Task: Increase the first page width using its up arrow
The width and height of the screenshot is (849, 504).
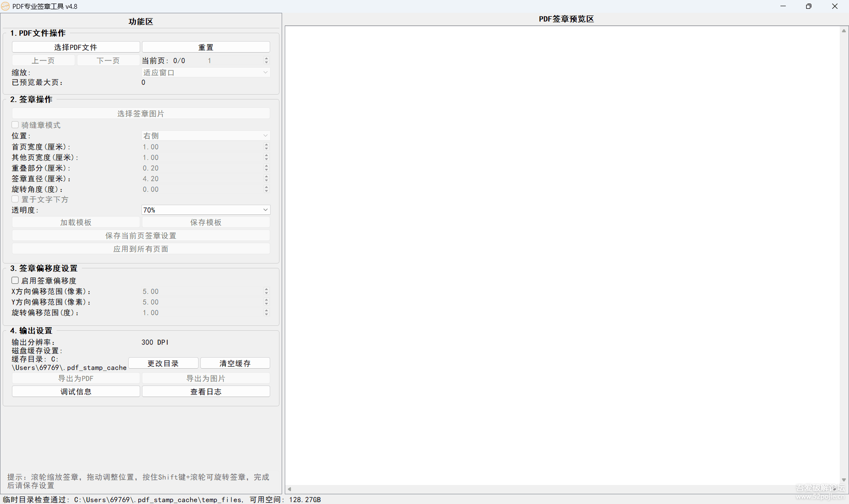Action: click(x=266, y=145)
